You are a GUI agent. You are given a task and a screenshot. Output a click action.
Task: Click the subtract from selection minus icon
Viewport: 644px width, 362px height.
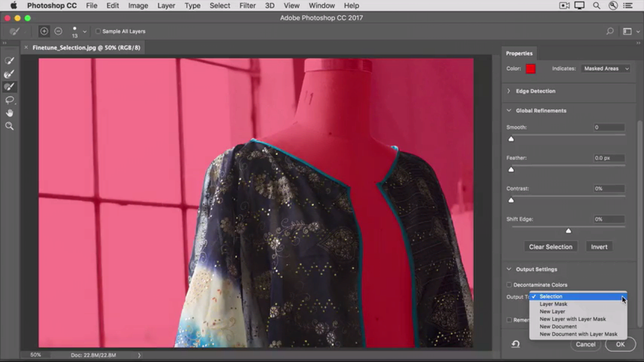(x=58, y=31)
